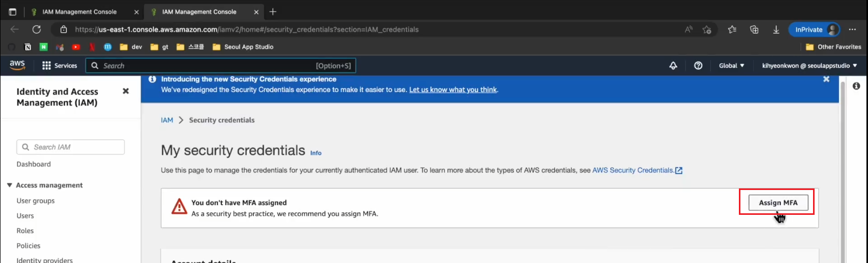The width and height of the screenshot is (868, 263).
Task: Open the Favorites list icon
Action: click(x=732, y=30)
